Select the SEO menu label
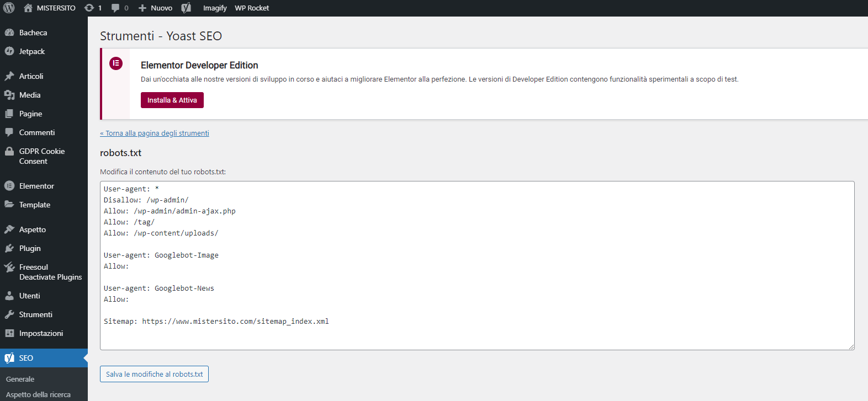The image size is (868, 401). tap(26, 358)
